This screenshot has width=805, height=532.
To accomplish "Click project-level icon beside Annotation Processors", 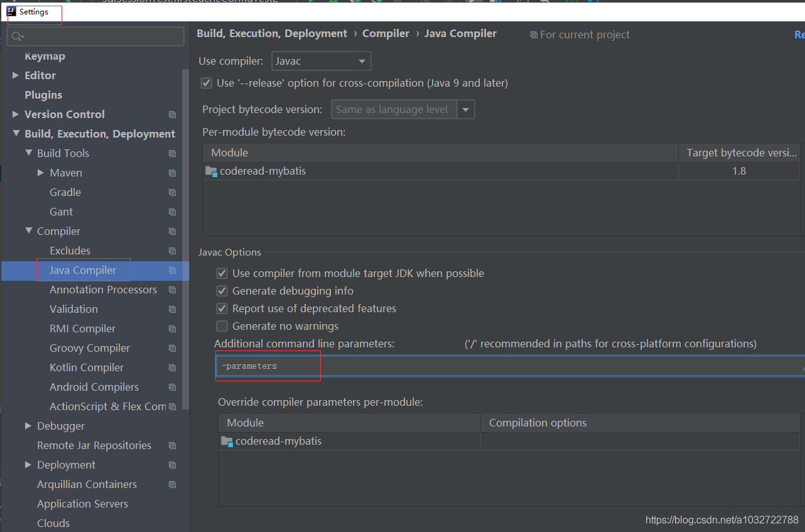I will 172,290.
